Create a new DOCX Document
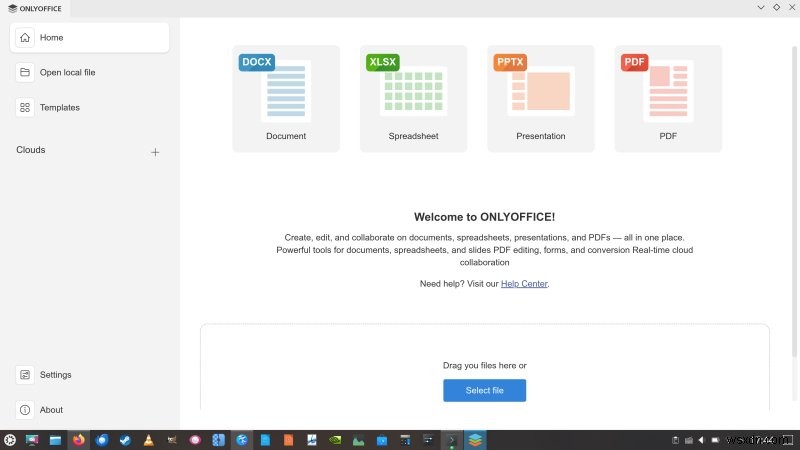Image resolution: width=800 pixels, height=450 pixels. pos(286,98)
